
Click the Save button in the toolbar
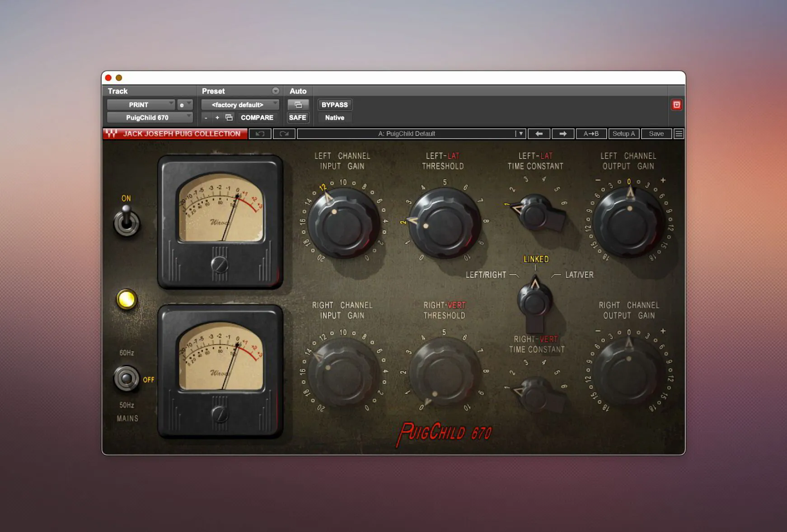[656, 134]
